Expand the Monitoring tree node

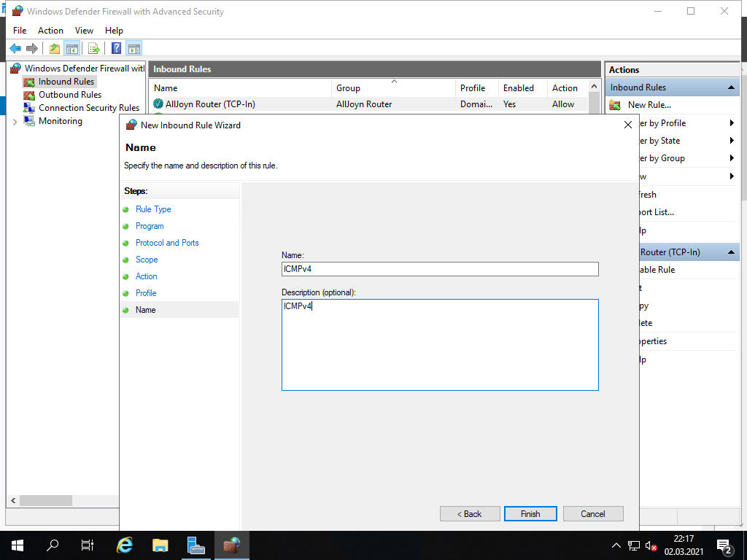[15, 122]
